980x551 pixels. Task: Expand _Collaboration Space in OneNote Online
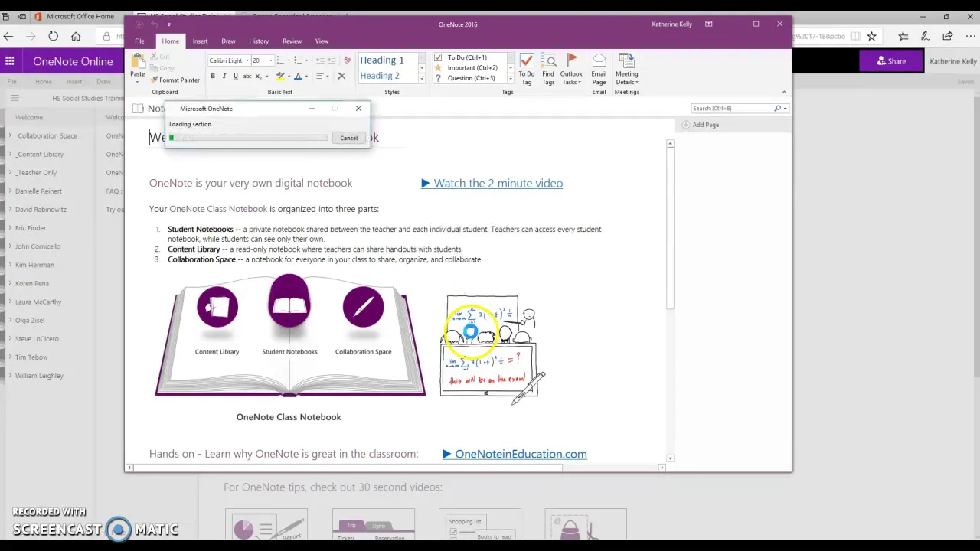(x=10, y=135)
